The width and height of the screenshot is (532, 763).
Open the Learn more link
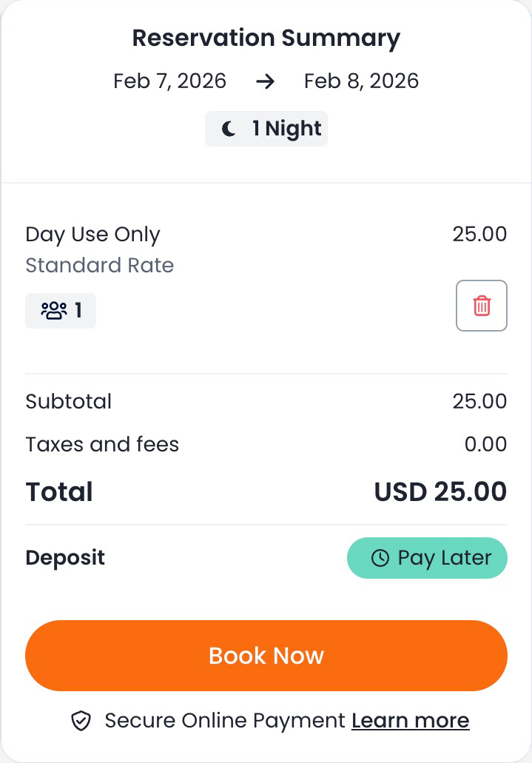(410, 721)
